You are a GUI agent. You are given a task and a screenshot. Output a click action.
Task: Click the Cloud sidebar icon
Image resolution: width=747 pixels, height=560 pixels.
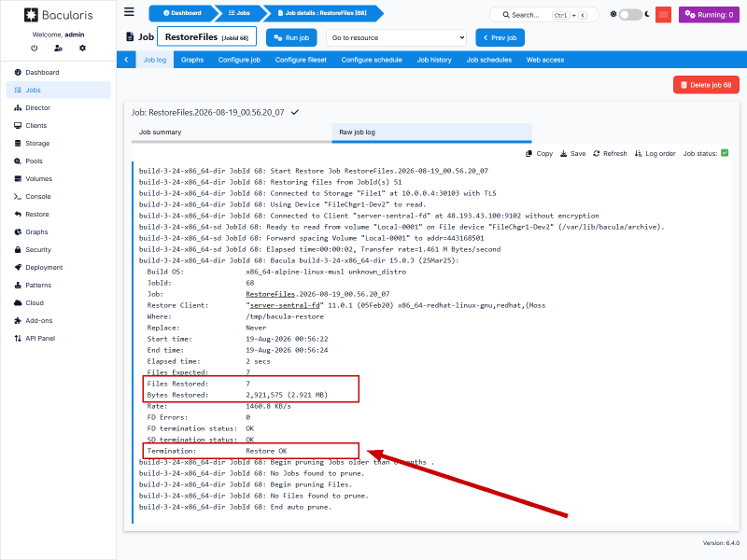point(18,302)
